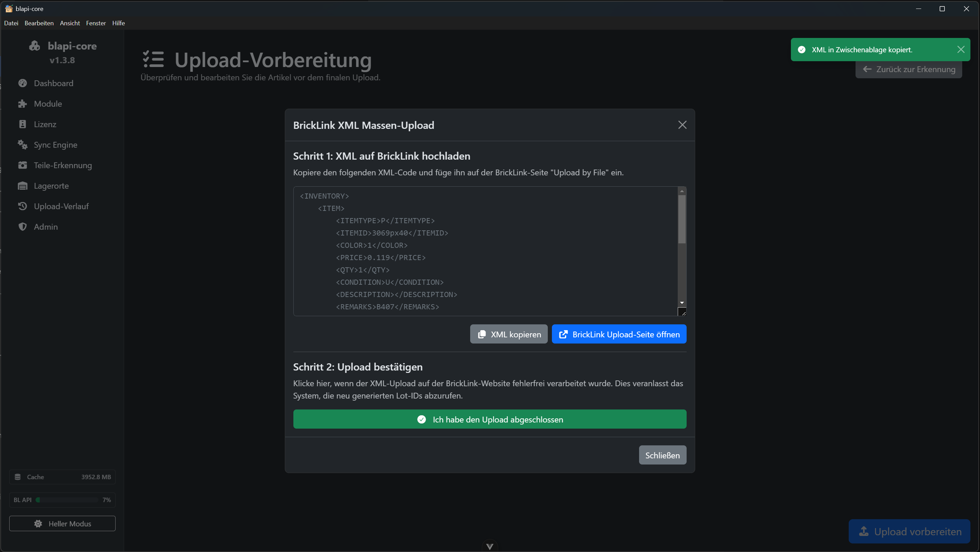Confirm with Ich habe den Upload abgeschlossen

point(490,419)
